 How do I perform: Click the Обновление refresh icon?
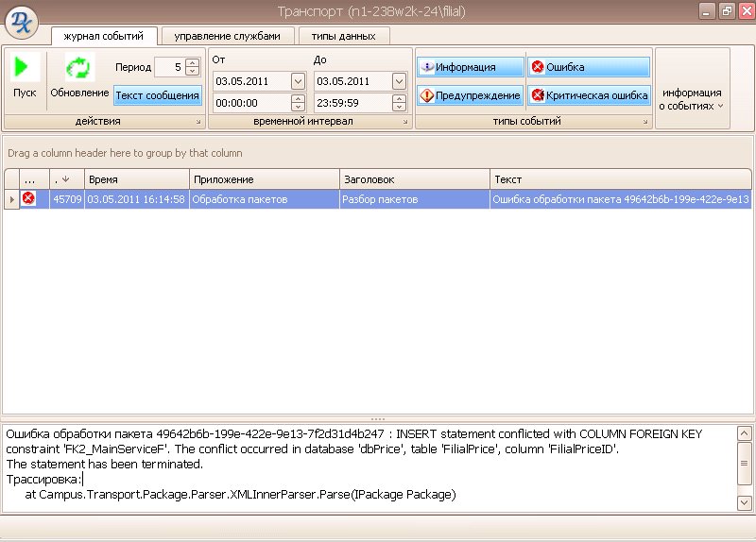78,67
